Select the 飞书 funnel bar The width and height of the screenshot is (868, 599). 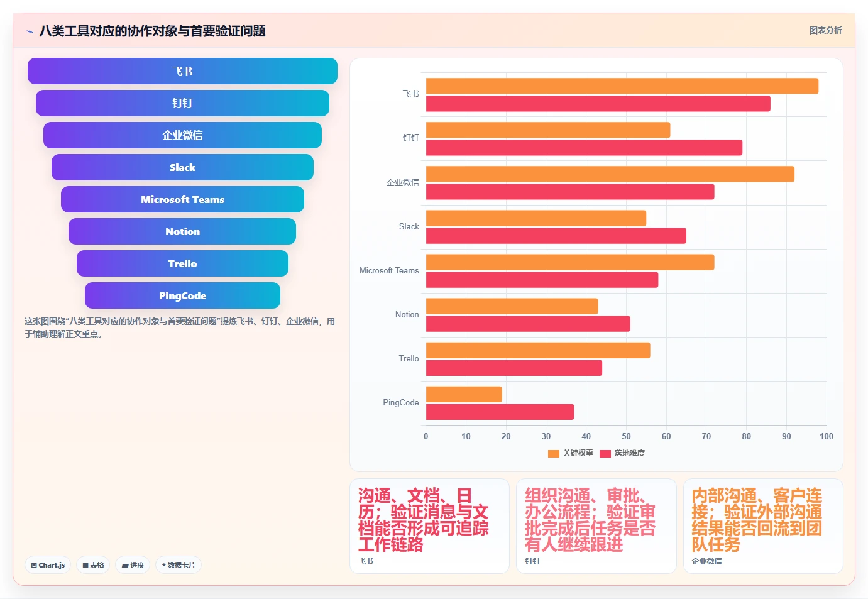(x=182, y=71)
